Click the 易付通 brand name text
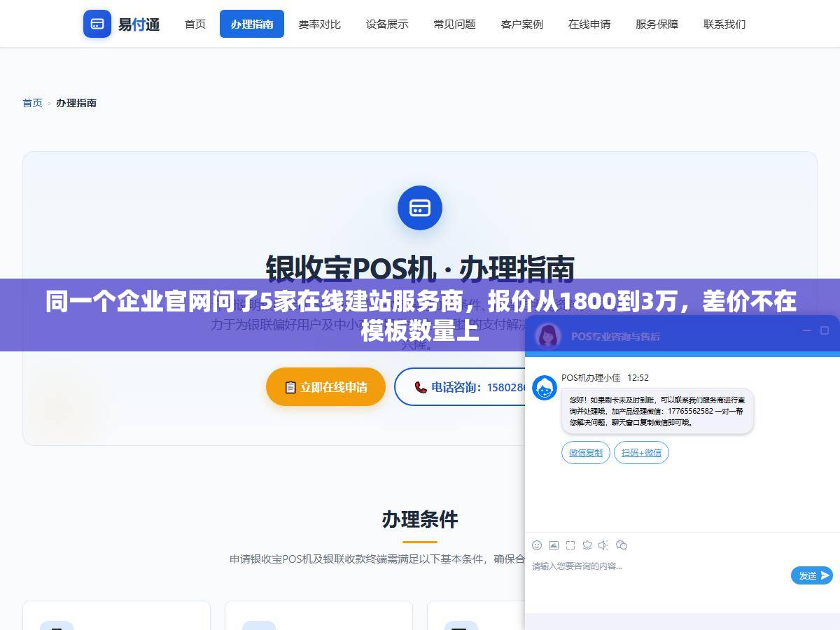Viewport: 840px width, 630px height. point(139,24)
